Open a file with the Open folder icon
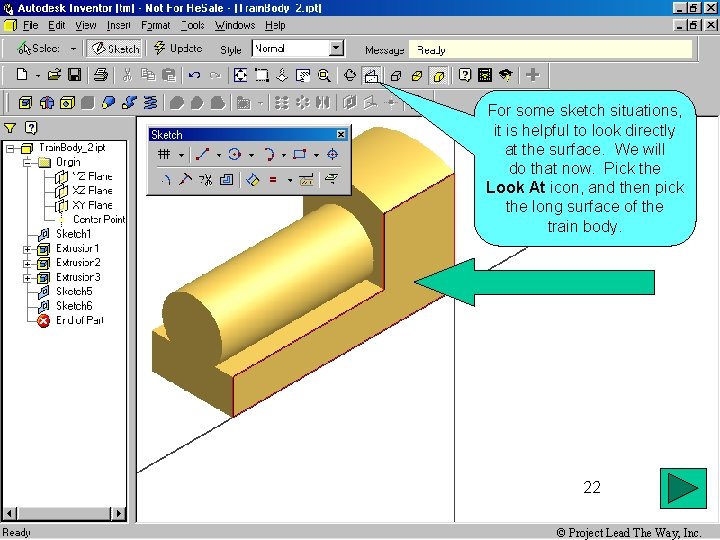 tap(54, 74)
